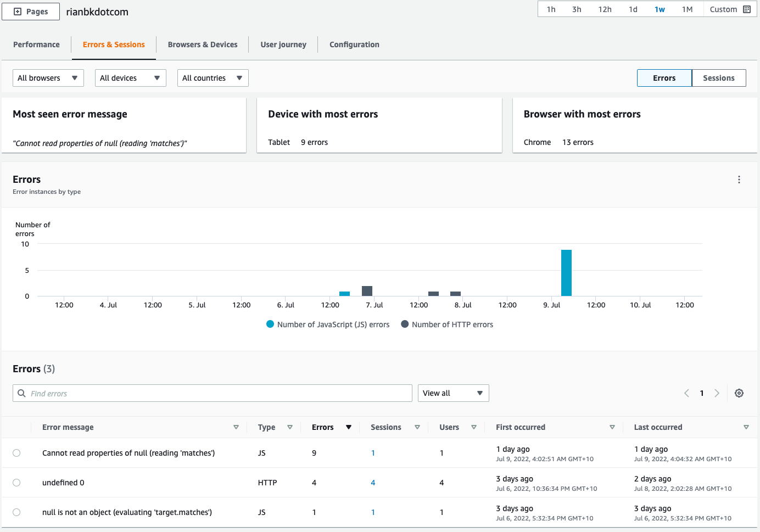This screenshot has width=760, height=532.
Task: Click the 'undefined 0' error message
Action: [x=63, y=483]
